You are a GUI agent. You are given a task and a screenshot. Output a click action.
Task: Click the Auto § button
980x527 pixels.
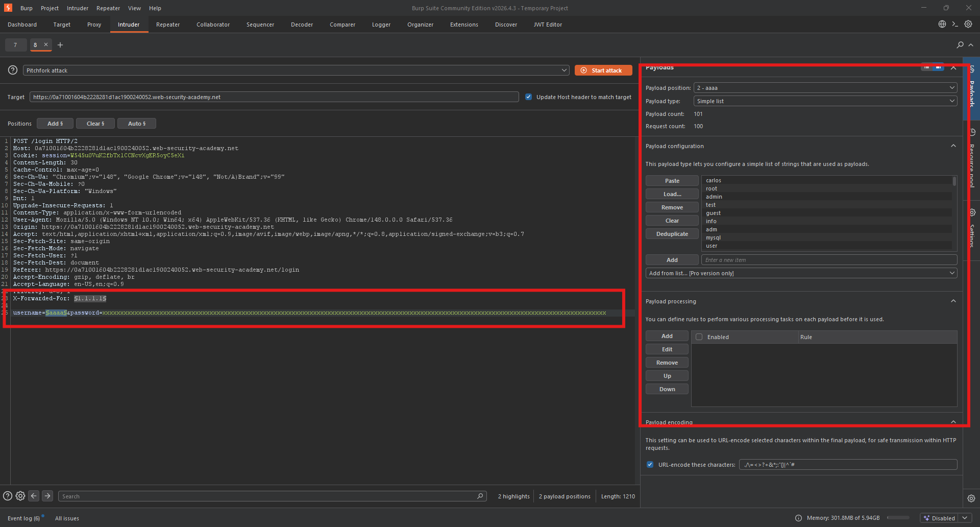[x=137, y=124]
